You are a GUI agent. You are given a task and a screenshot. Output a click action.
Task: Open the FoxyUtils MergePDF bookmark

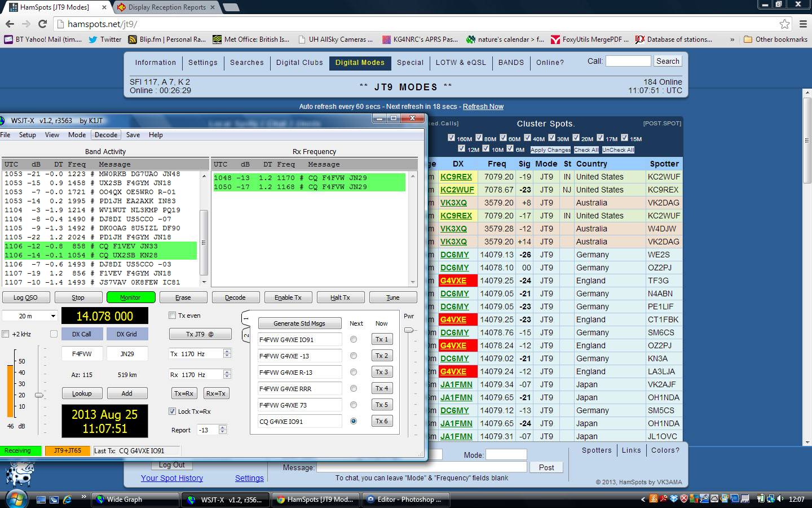click(590, 40)
